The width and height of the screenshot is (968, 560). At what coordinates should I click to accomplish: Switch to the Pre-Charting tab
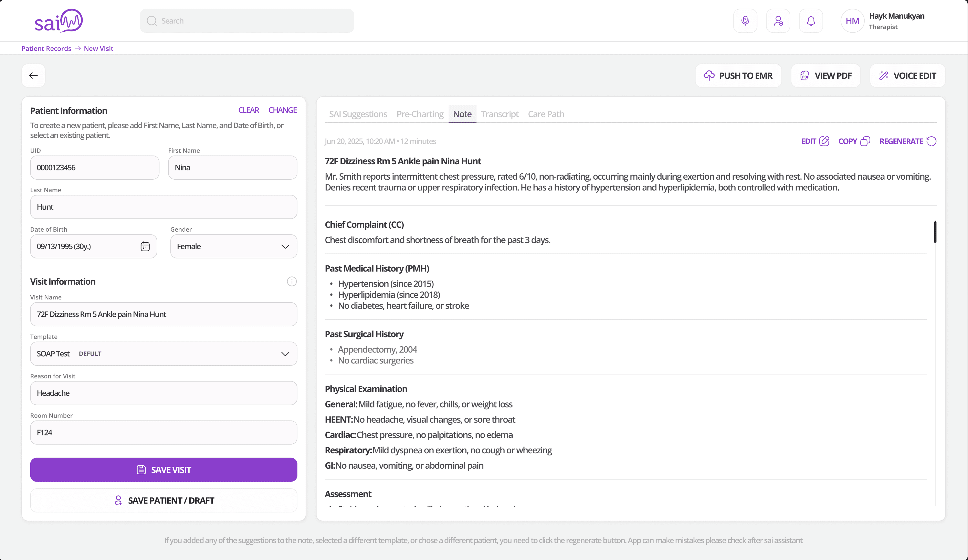point(420,114)
